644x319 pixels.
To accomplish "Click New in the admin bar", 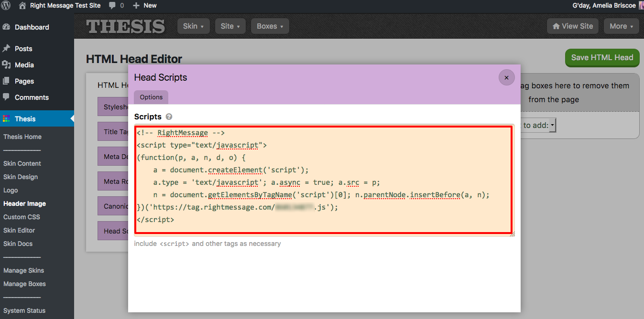I will [x=150, y=6].
